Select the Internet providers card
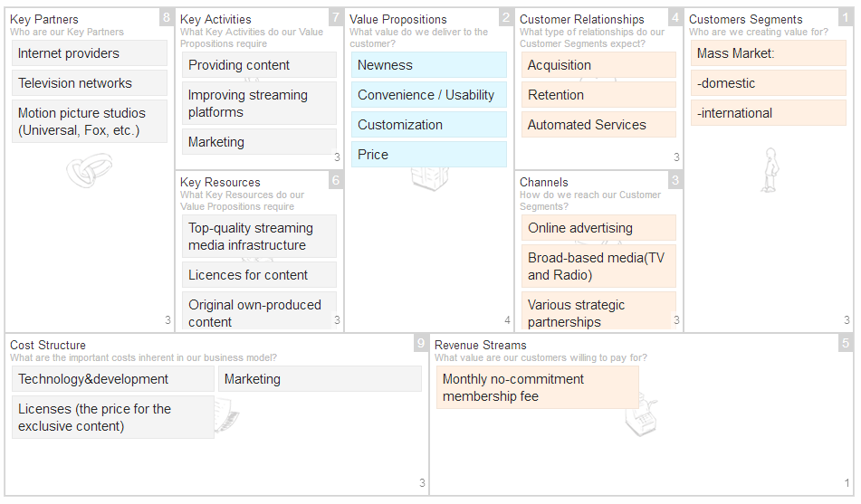The height and width of the screenshot is (504, 861). [89, 53]
